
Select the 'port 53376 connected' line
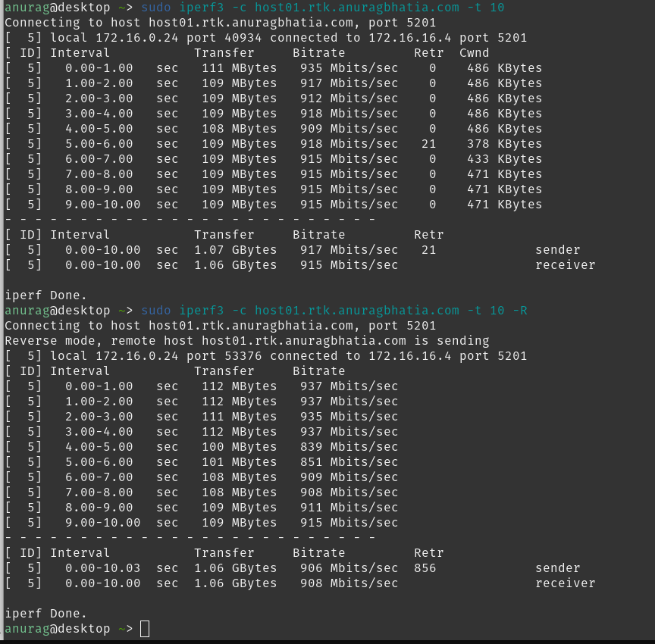(266, 356)
